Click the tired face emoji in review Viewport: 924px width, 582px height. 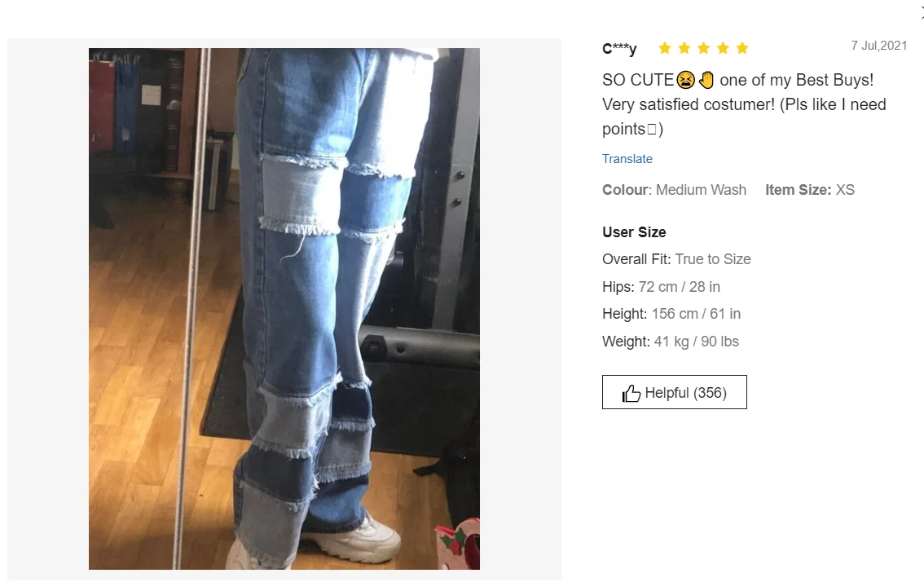pyautogui.click(x=685, y=80)
